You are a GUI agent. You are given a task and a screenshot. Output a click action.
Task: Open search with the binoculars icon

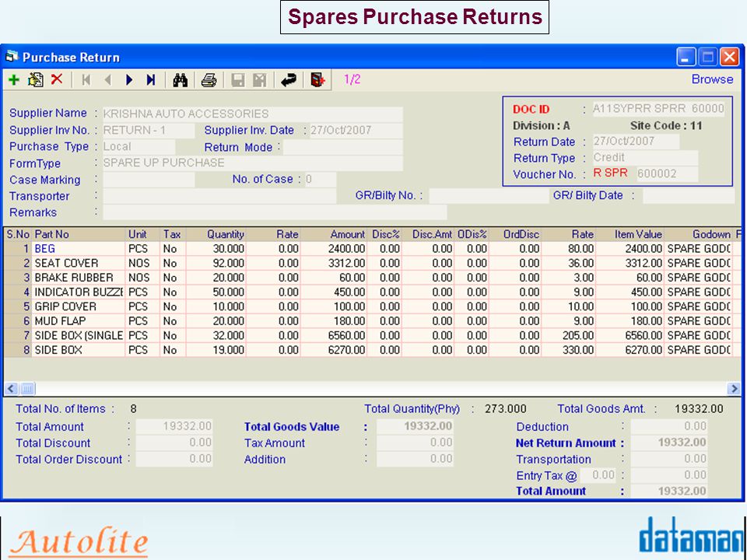point(180,80)
